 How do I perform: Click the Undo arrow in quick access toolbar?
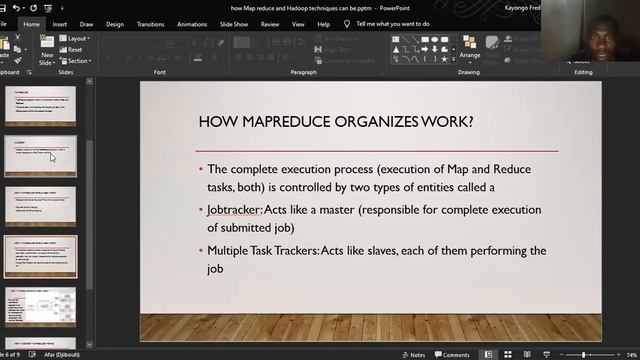(16, 8)
